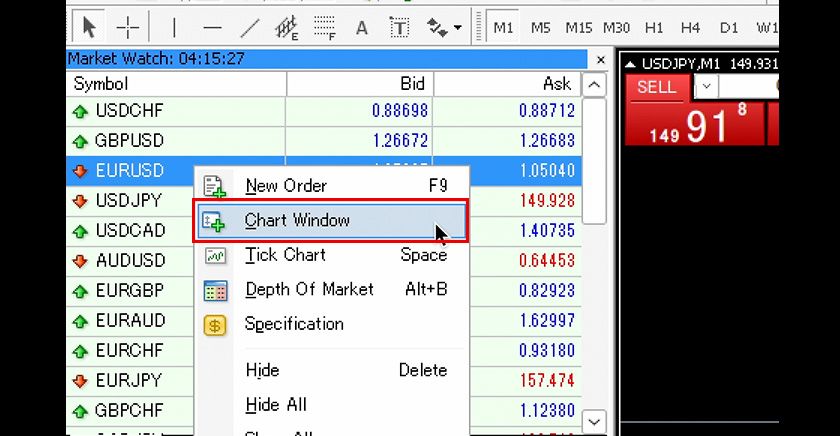Click the Ask column header
Screen dimensions: 840x436
point(507,84)
